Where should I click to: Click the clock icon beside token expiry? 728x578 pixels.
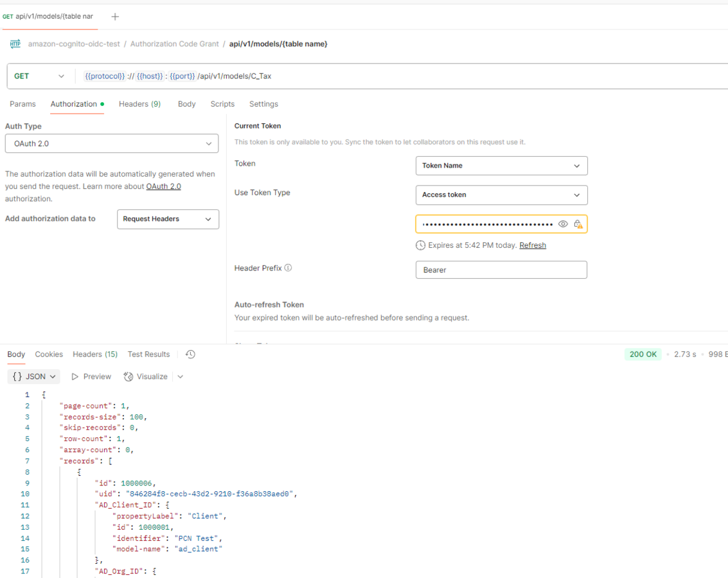pyautogui.click(x=420, y=245)
